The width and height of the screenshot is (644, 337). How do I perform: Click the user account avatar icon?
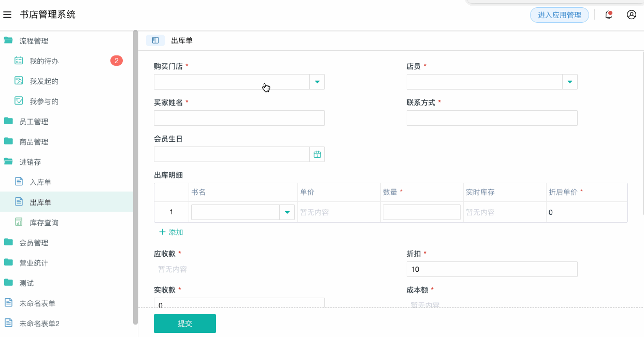(x=631, y=15)
